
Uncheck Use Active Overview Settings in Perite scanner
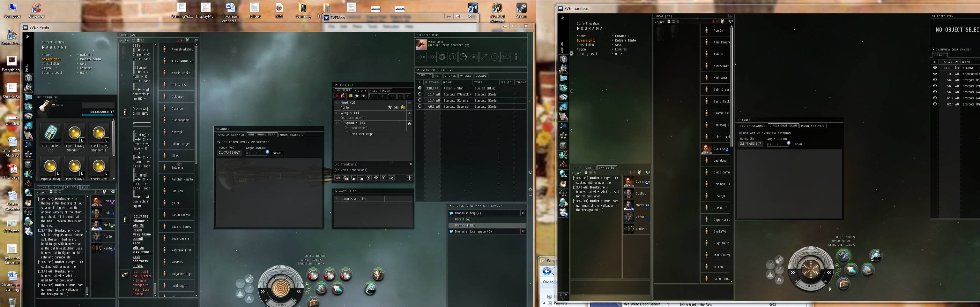click(x=219, y=142)
